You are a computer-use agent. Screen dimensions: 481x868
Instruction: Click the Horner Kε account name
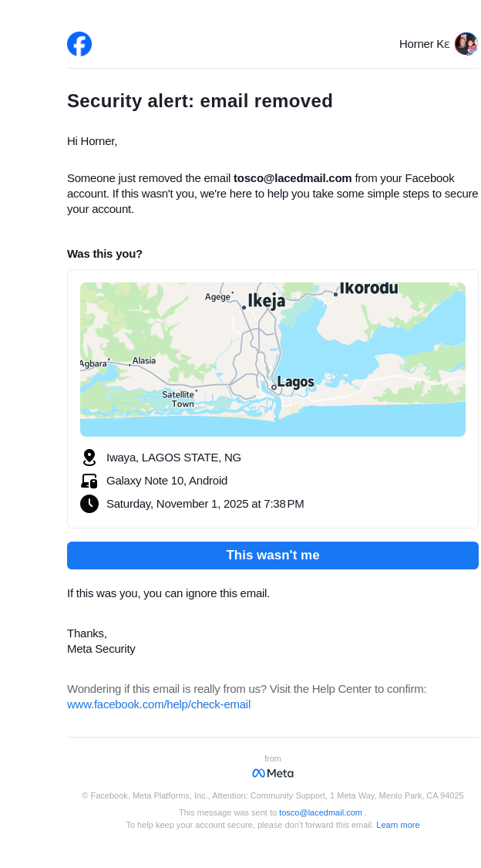424,44
